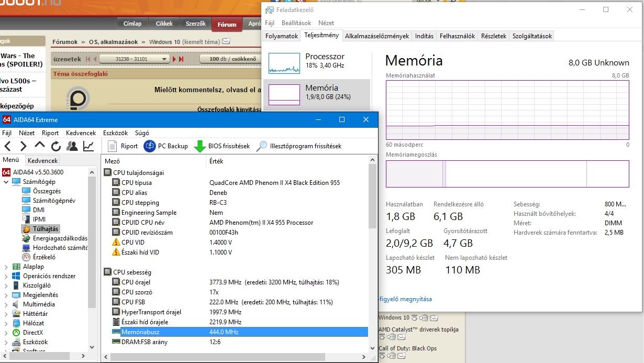Open the OS, alkalmazások breadcrumb link
Screen dimensions: 644x363
point(113,42)
